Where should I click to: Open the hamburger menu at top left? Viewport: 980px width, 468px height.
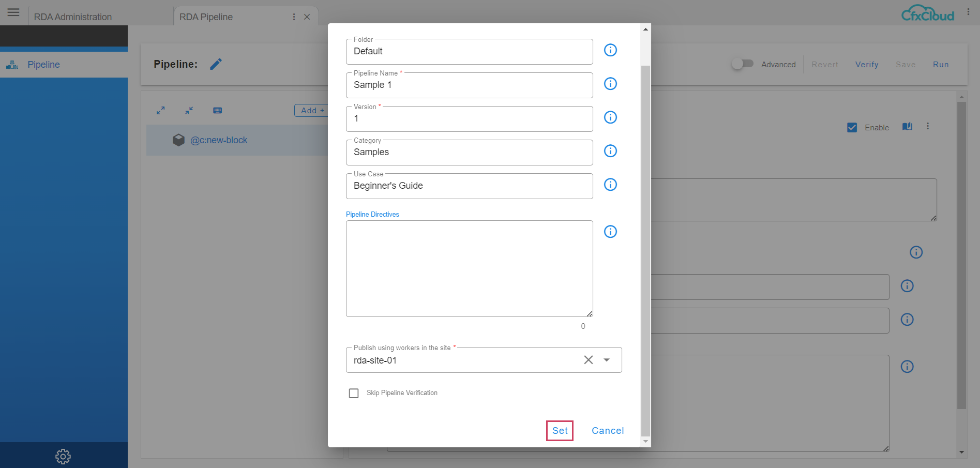tap(13, 12)
